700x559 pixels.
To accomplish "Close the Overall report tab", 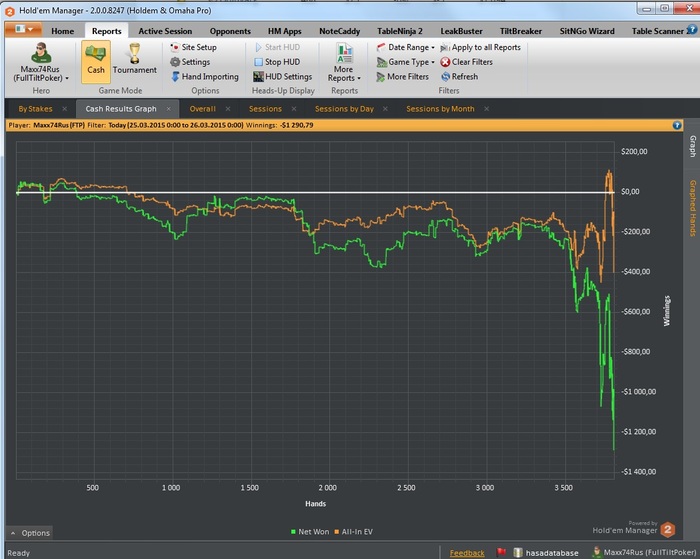I will (x=228, y=108).
